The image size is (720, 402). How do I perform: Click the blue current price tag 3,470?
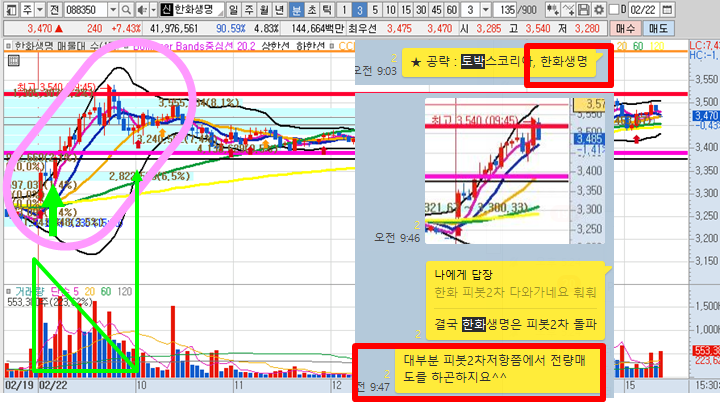pyautogui.click(x=705, y=116)
